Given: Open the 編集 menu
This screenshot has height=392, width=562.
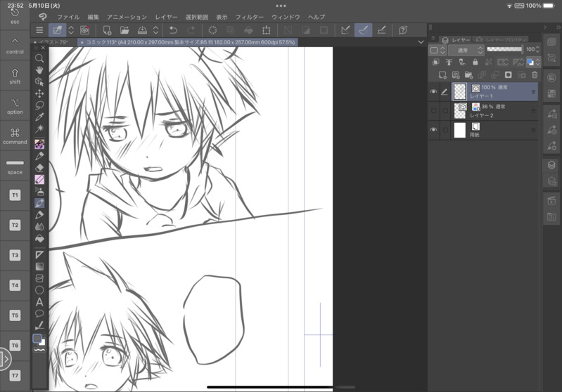Looking at the screenshot, I should pyautogui.click(x=93, y=17).
